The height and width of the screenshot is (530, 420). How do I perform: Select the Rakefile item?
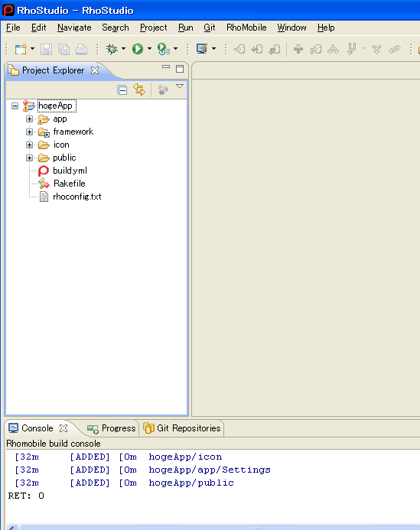(x=70, y=184)
